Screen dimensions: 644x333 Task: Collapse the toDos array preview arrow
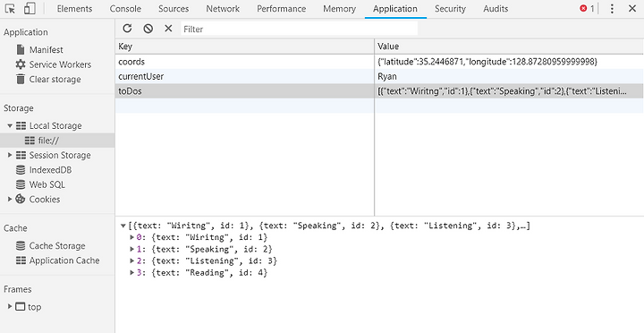123,226
